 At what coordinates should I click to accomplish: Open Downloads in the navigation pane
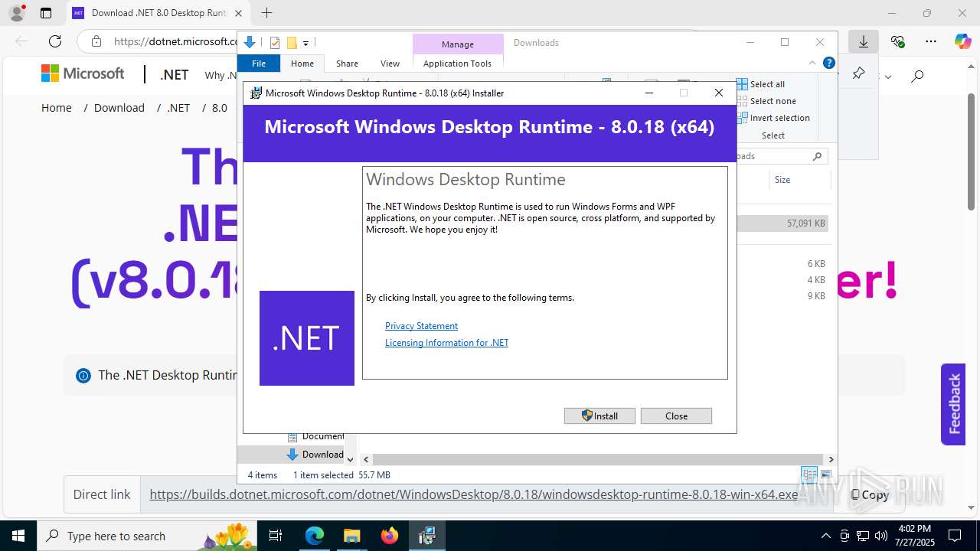pyautogui.click(x=315, y=455)
